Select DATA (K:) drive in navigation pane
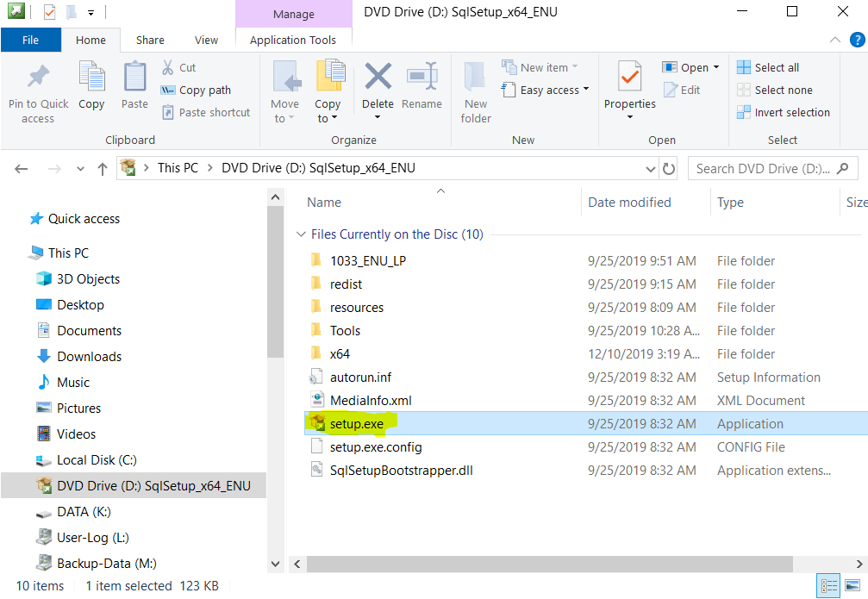Viewport: 868px width, 599px height. [84, 512]
